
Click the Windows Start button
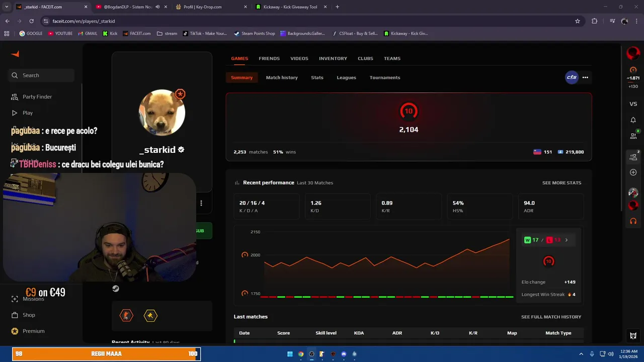[290, 354]
